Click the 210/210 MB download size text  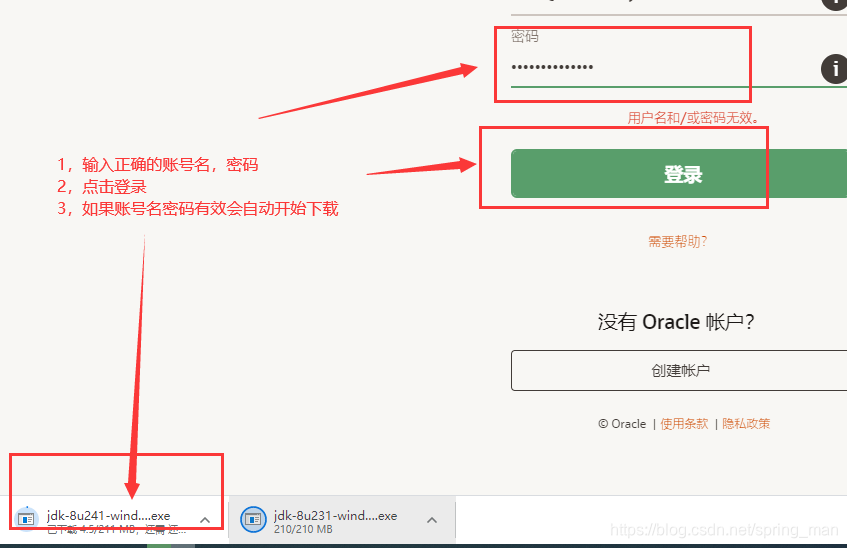[x=303, y=530]
